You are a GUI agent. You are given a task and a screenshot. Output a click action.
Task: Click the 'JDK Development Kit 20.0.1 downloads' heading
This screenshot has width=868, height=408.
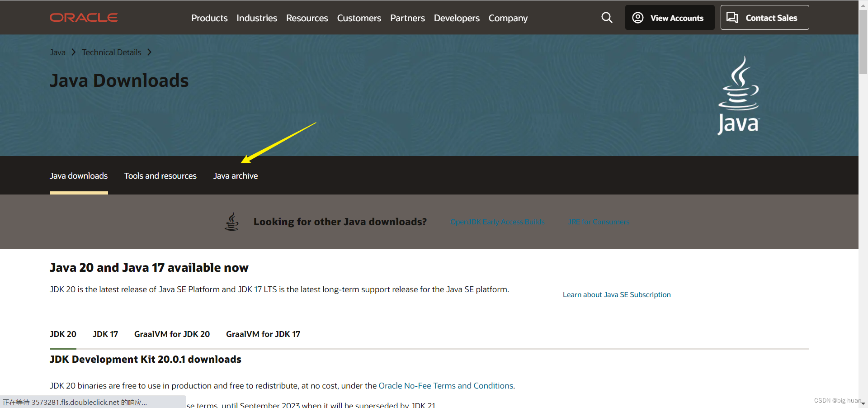[145, 359]
